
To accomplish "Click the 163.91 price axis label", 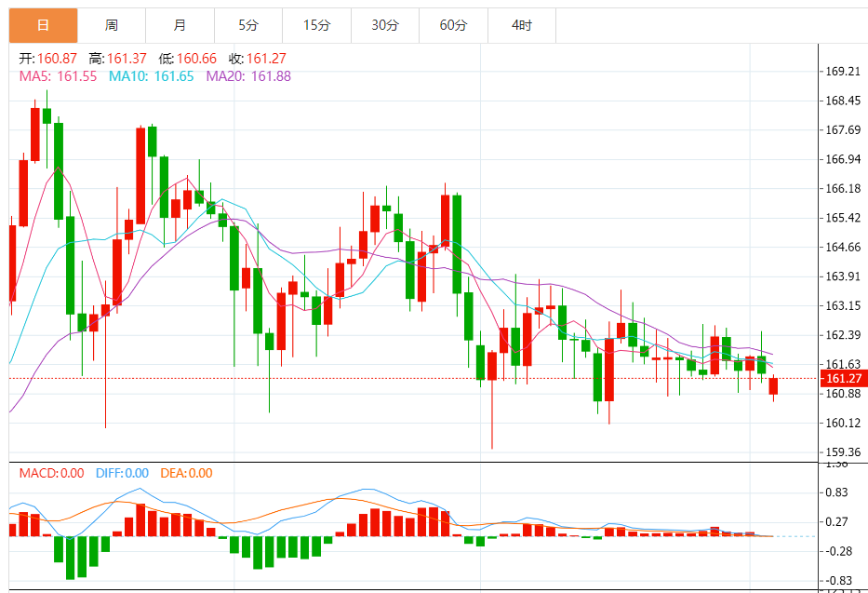I will click(843, 276).
